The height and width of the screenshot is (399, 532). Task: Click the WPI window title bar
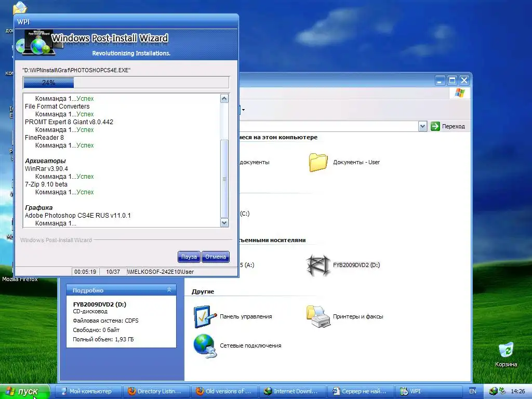(x=126, y=22)
